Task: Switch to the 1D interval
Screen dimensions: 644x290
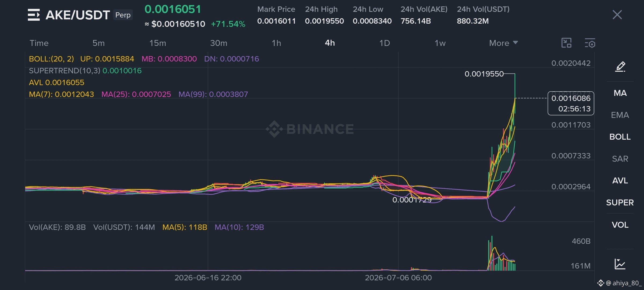Action: pyautogui.click(x=385, y=43)
